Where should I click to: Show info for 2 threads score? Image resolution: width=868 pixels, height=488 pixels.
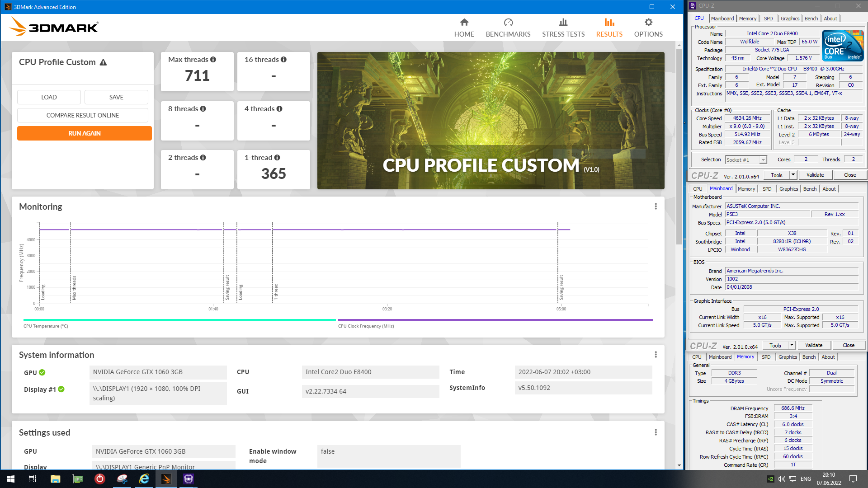[203, 158]
